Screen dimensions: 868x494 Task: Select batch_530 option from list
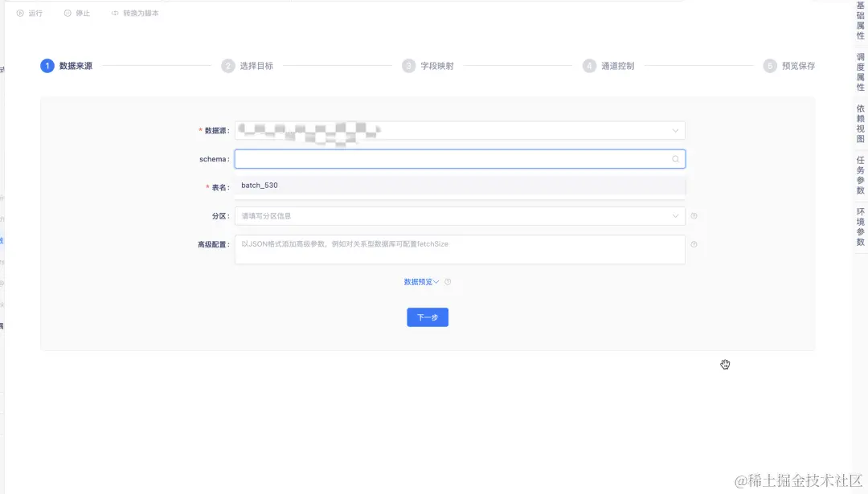[x=460, y=186]
